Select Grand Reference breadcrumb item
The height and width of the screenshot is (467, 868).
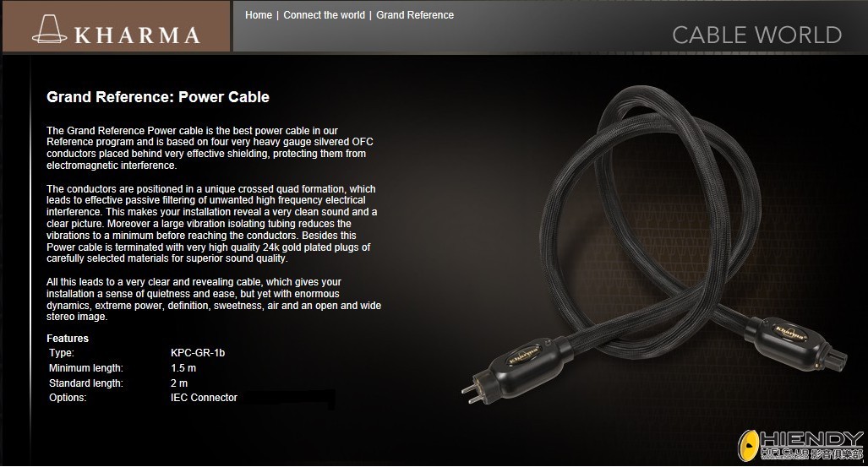coord(415,15)
